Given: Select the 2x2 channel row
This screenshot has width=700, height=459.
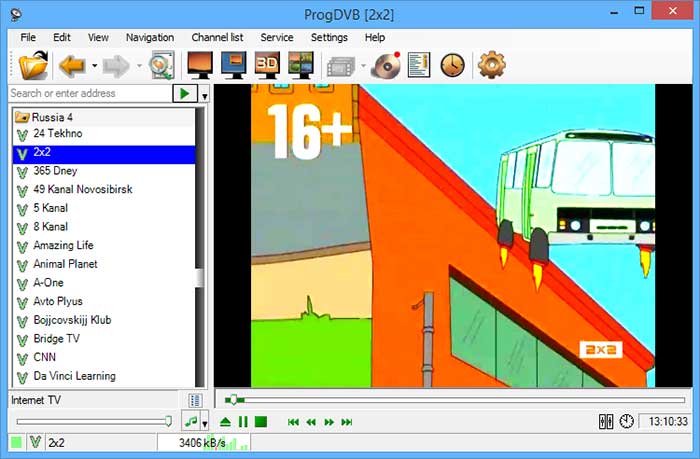Looking at the screenshot, I should 104,154.
